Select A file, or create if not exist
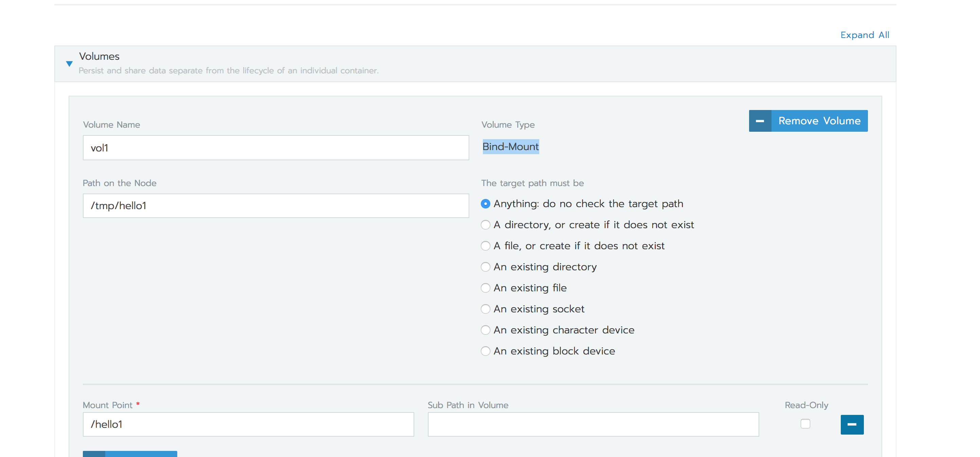 486,246
